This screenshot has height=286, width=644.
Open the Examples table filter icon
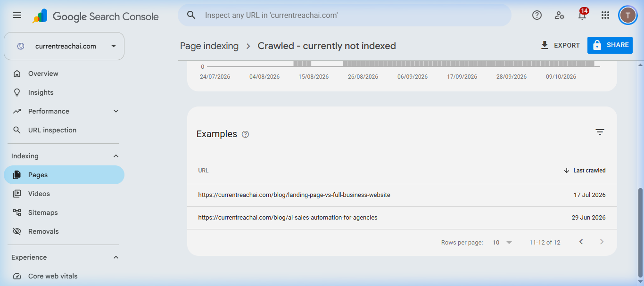tap(600, 132)
